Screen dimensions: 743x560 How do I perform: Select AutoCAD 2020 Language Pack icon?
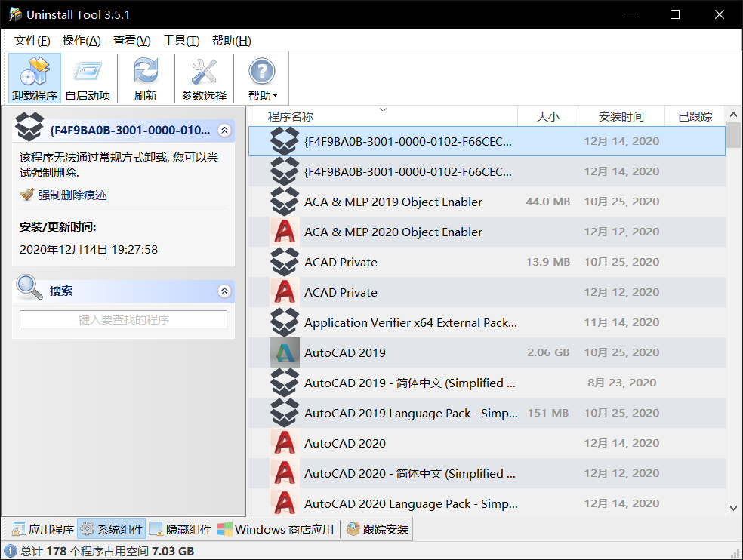click(285, 503)
